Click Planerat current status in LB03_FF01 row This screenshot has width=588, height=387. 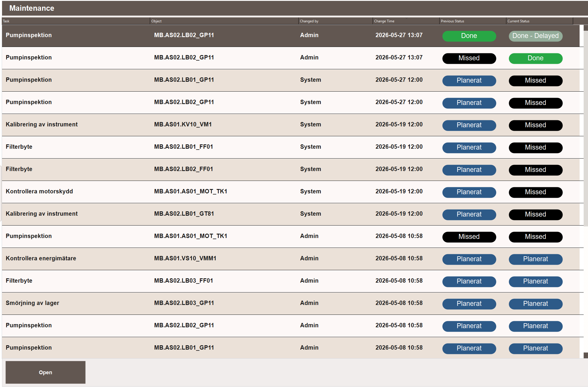pos(535,281)
